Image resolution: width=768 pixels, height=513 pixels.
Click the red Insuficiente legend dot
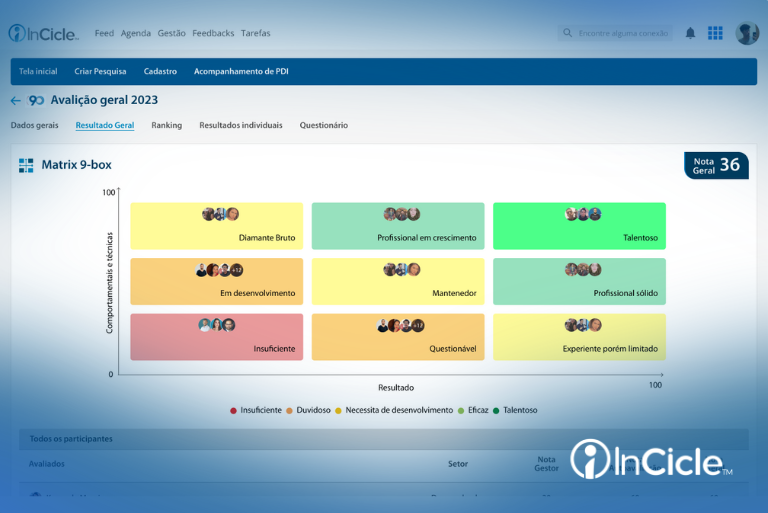234,411
